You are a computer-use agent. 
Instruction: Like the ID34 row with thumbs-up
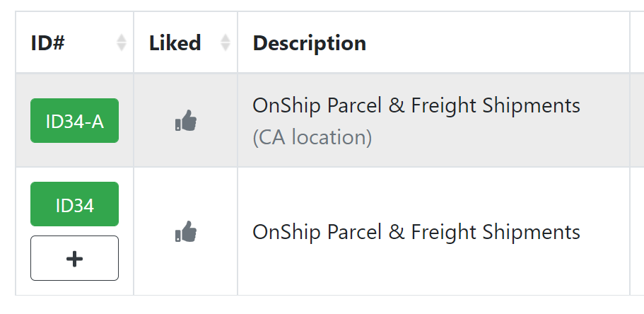point(186,231)
